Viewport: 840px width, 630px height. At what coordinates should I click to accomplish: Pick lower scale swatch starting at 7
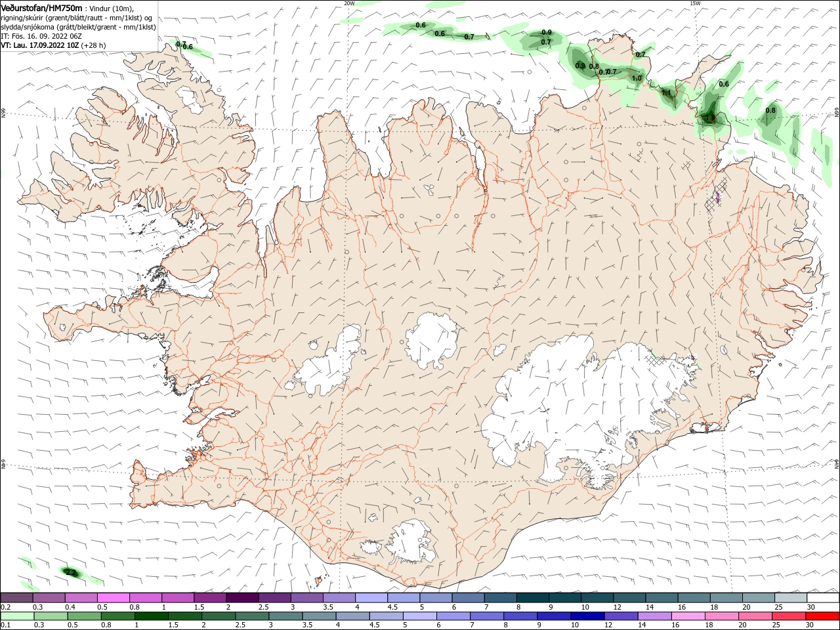[486, 616]
